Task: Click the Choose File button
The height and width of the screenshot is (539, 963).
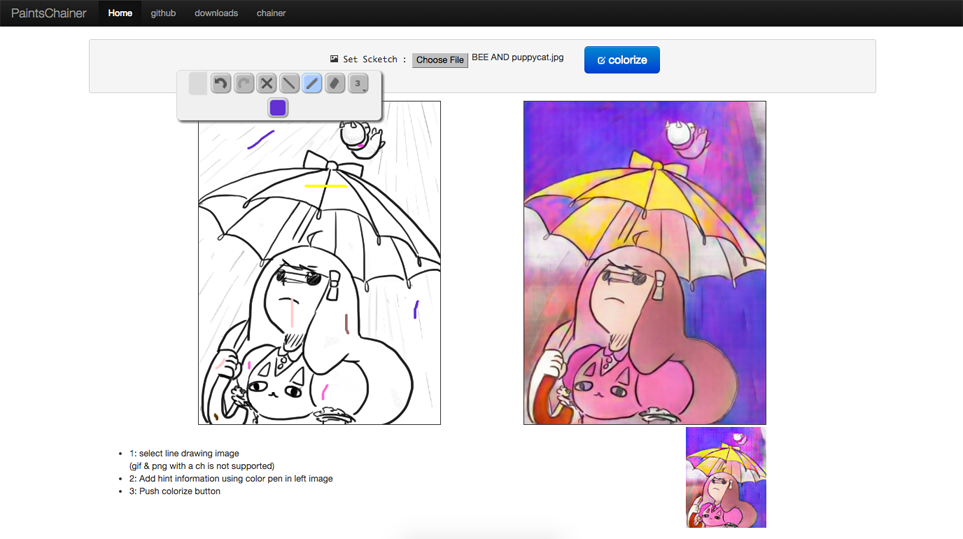Action: [440, 60]
